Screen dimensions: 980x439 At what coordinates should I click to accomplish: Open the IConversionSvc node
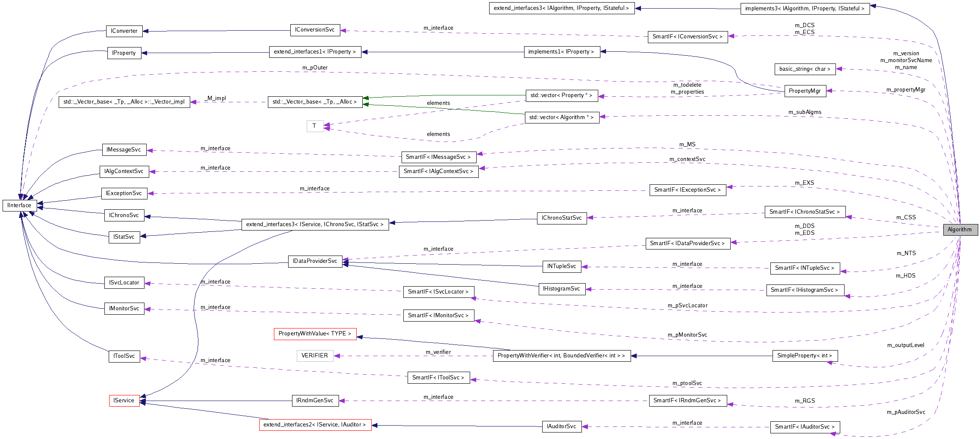[x=315, y=29]
